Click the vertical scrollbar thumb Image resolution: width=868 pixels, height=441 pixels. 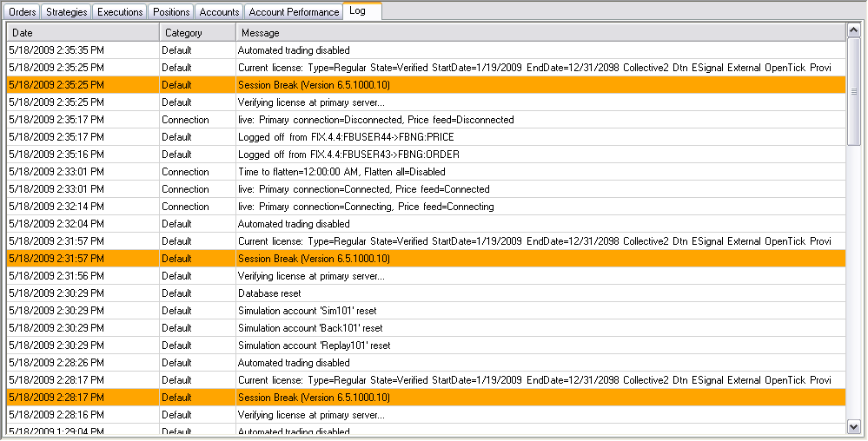pyautogui.click(x=854, y=93)
